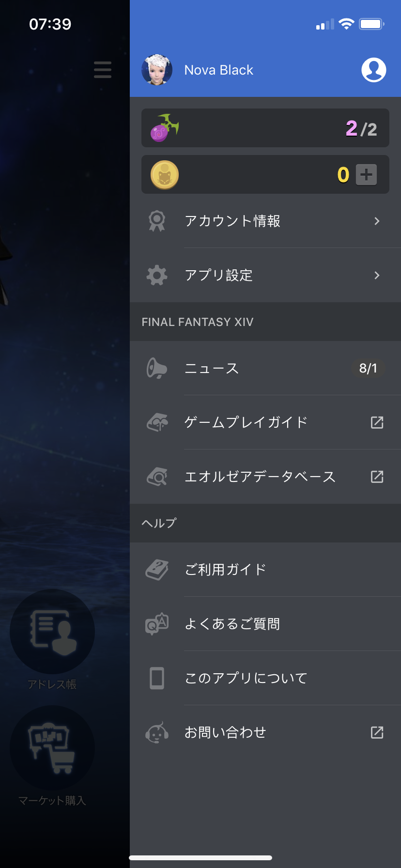Open お問い合わせ external link icon
The height and width of the screenshot is (868, 401).
[377, 732]
